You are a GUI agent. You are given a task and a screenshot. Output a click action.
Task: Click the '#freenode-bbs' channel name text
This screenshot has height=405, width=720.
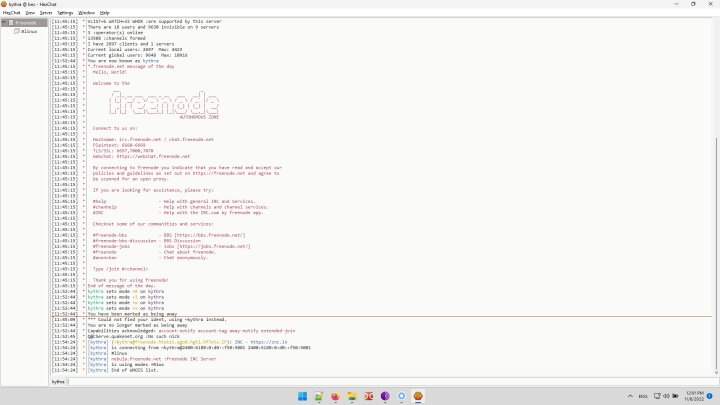(109, 235)
